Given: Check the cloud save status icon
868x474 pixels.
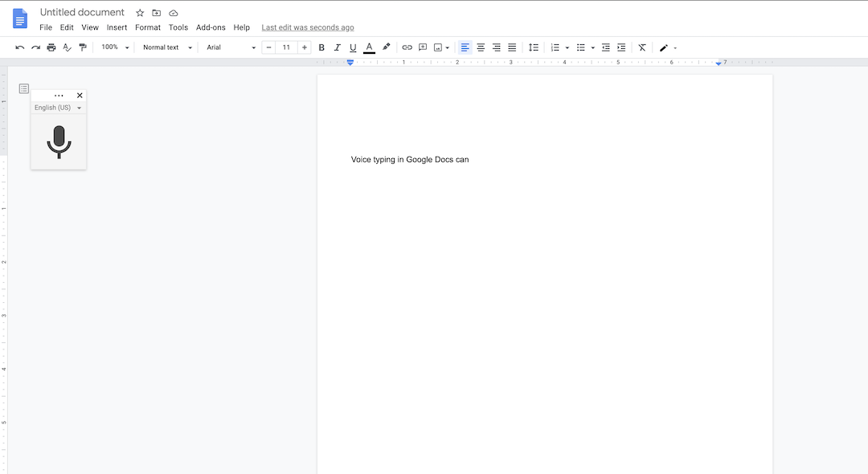Looking at the screenshot, I should tap(174, 13).
